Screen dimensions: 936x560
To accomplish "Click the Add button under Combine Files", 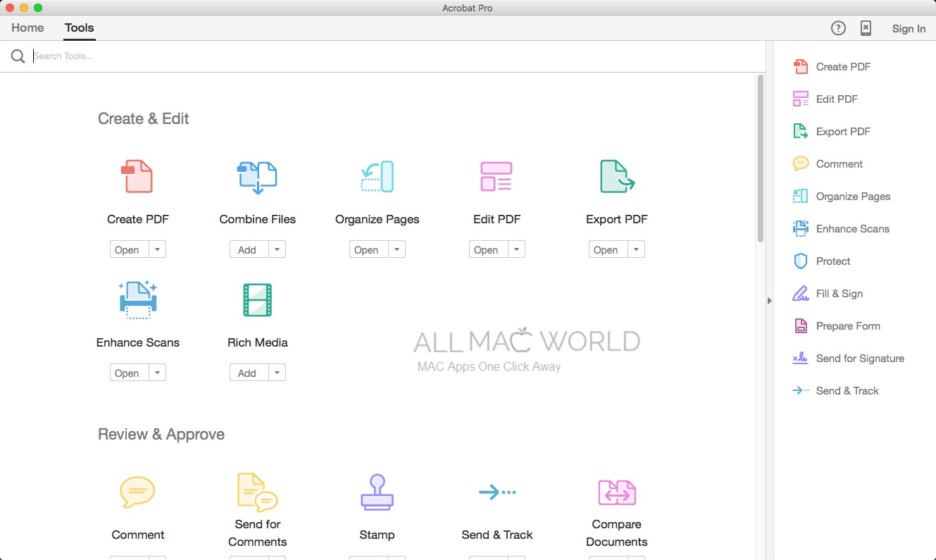I will point(249,250).
